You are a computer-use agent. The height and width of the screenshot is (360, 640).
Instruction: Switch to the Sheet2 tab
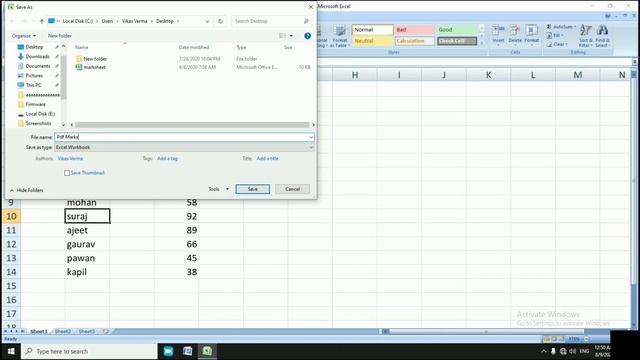pos(62,331)
